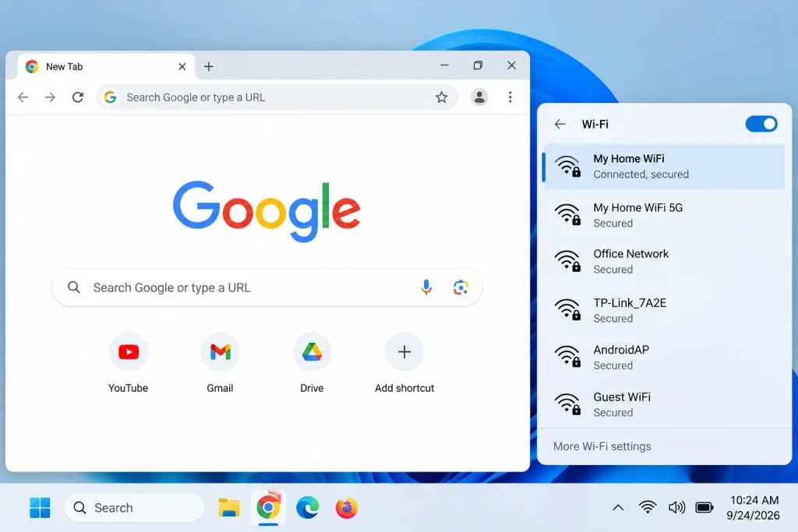Launch Firefox from taskbar

point(347,508)
